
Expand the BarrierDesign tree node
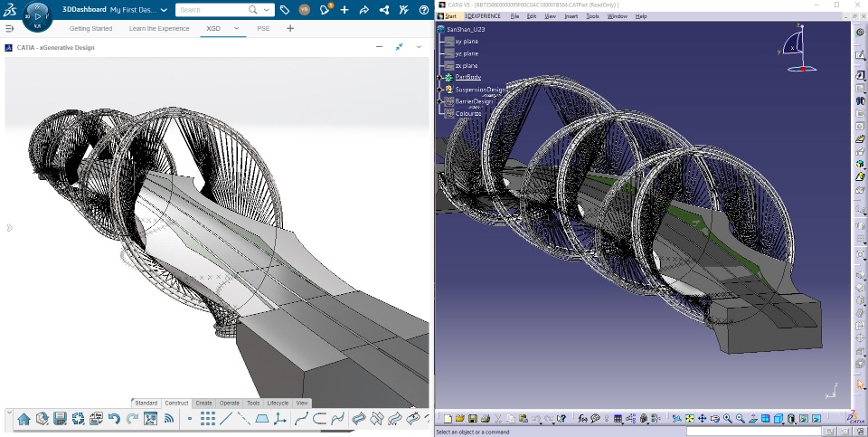click(440, 101)
